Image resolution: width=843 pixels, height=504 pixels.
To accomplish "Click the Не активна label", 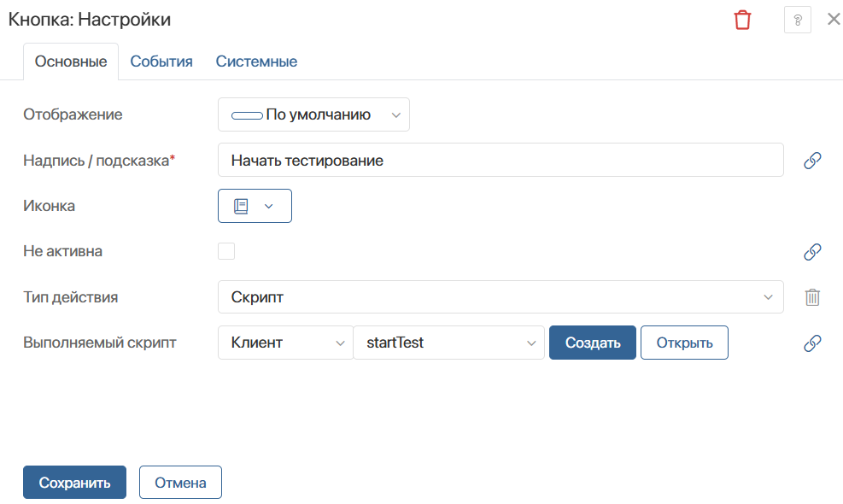I will tap(63, 251).
